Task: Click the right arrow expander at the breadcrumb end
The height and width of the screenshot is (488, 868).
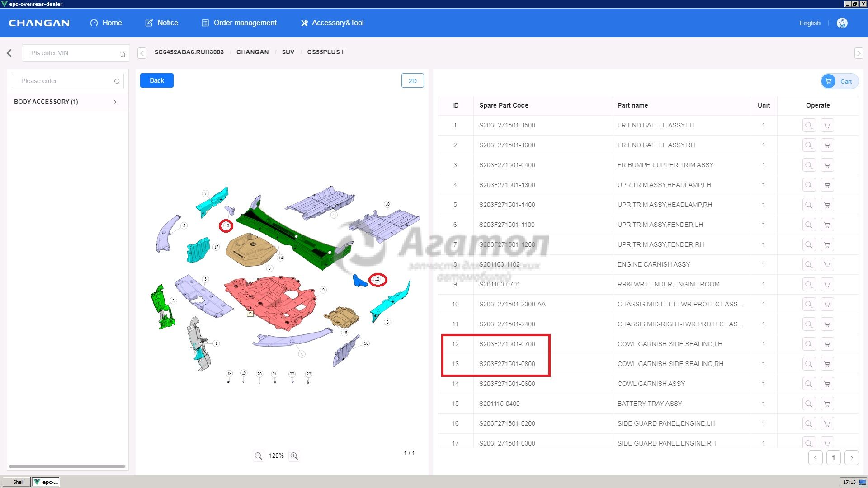Action: pos(859,53)
